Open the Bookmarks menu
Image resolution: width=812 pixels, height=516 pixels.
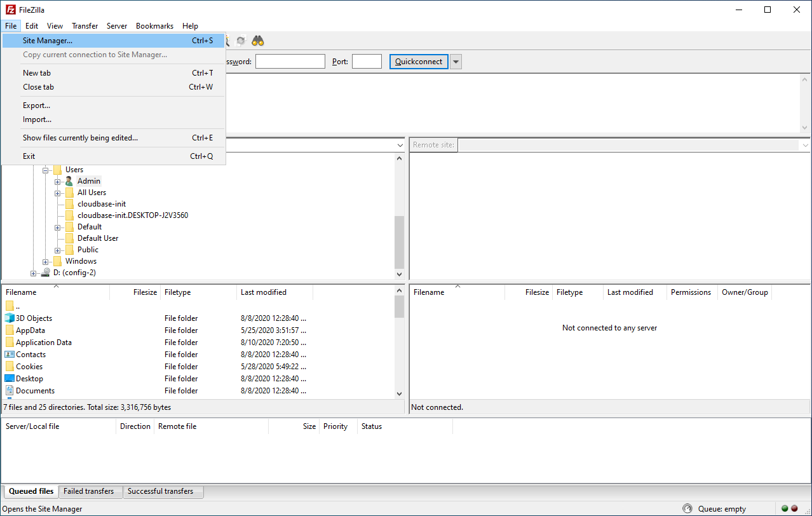(x=154, y=26)
